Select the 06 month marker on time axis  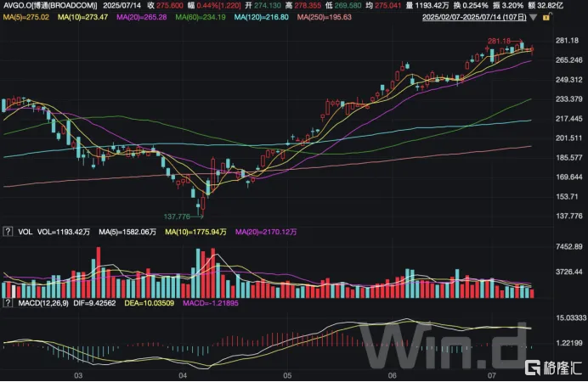(x=393, y=375)
